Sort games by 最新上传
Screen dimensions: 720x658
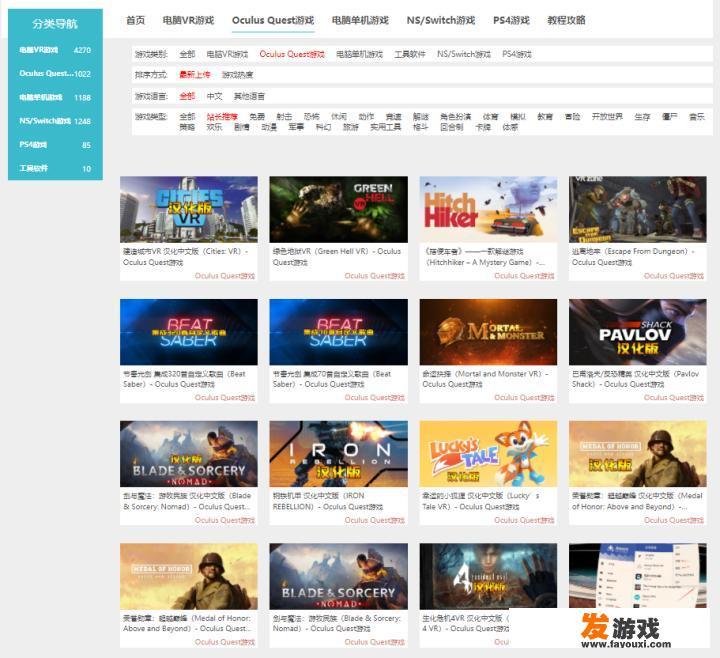click(195, 74)
